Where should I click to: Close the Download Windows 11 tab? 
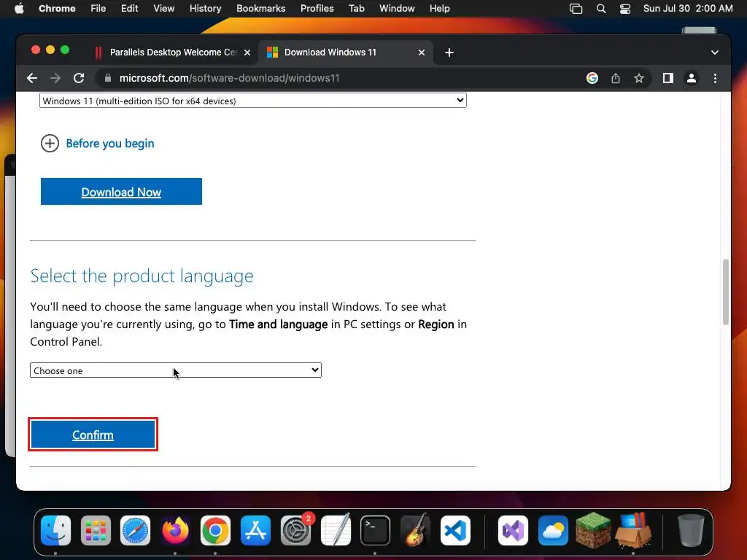[x=421, y=52]
